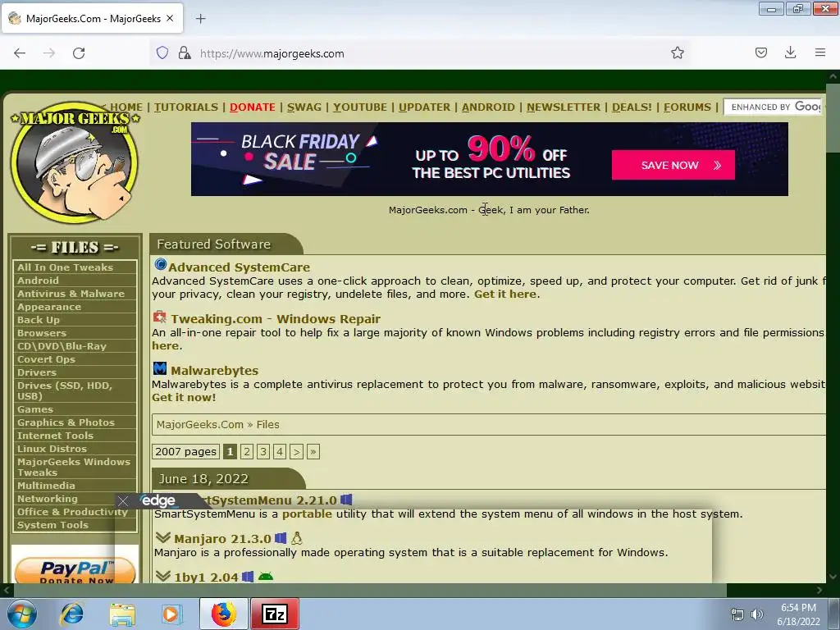Click the portable link in SmartSystemMenu description
The height and width of the screenshot is (630, 840).
point(307,514)
